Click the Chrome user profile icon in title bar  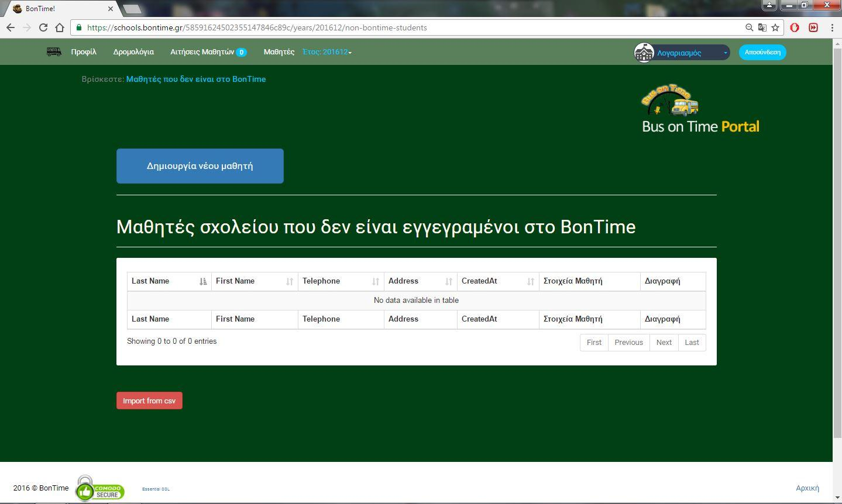point(769,5)
